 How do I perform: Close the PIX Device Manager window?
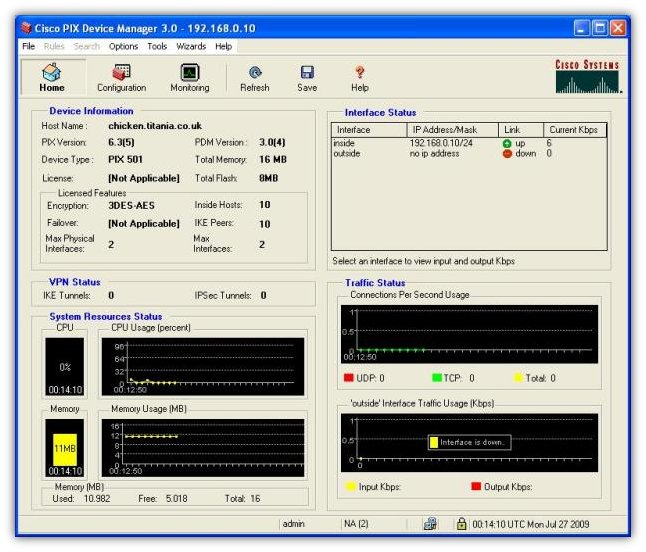(618, 28)
